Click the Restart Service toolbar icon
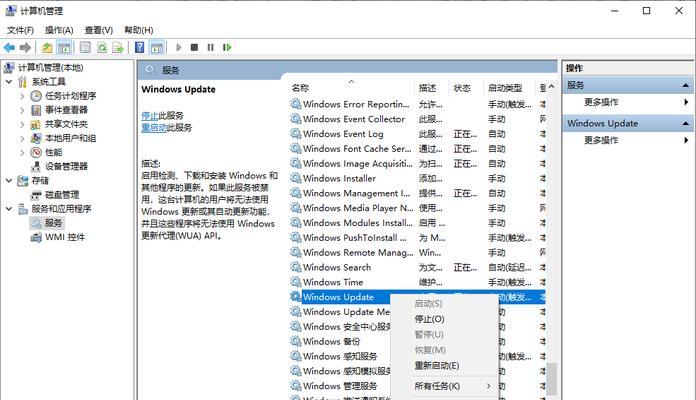The image size is (696, 400). 227,47
